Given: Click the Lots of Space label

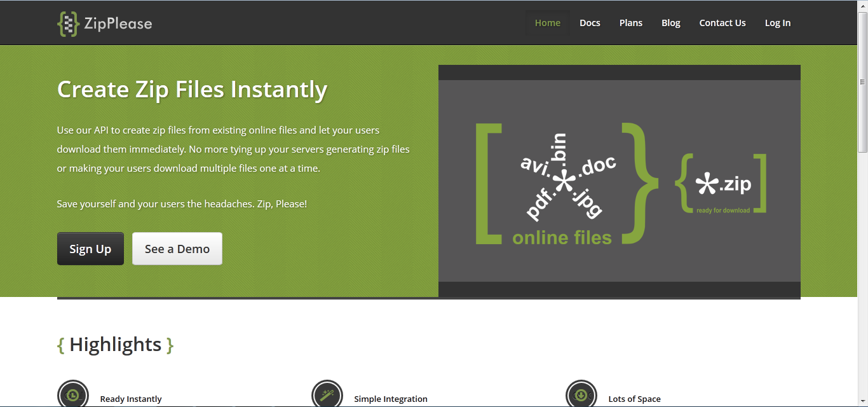Looking at the screenshot, I should (x=634, y=399).
